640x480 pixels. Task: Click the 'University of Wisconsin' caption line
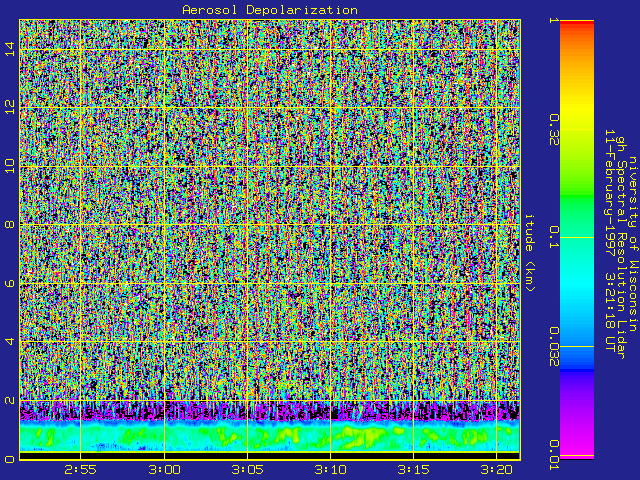pyautogui.click(x=632, y=243)
